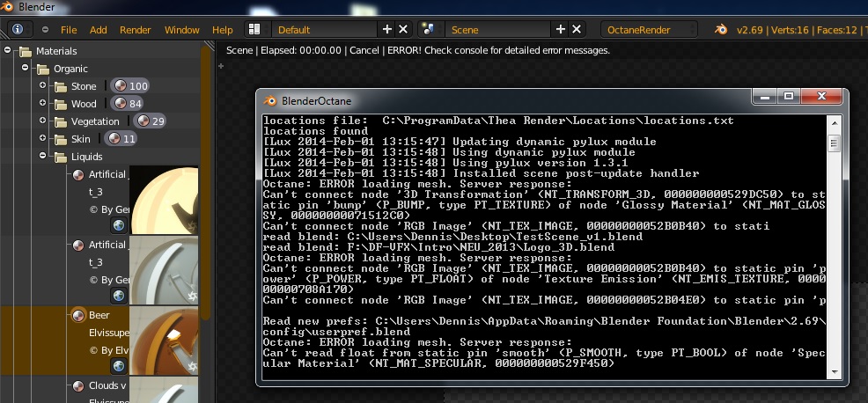868x403 pixels.
Task: Click the 'Elvissupe' author text under Beer
Action: click(x=109, y=333)
